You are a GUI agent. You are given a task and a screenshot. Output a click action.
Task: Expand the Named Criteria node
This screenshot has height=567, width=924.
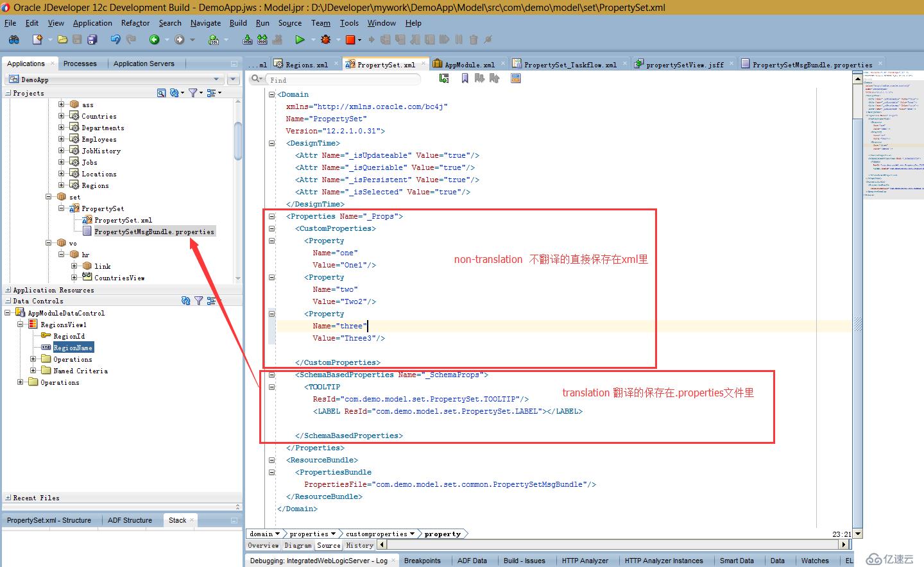pos(33,371)
